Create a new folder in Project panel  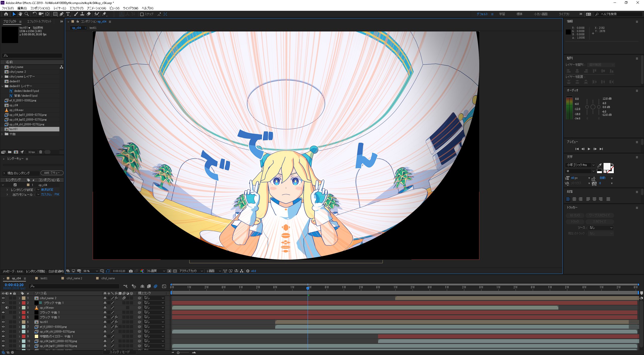pos(10,152)
